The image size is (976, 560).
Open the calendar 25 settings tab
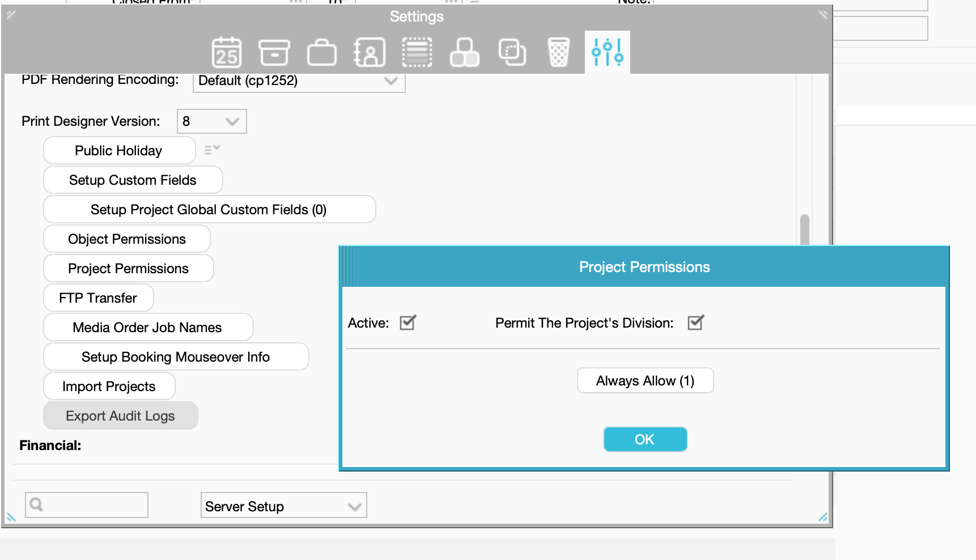pyautogui.click(x=226, y=53)
